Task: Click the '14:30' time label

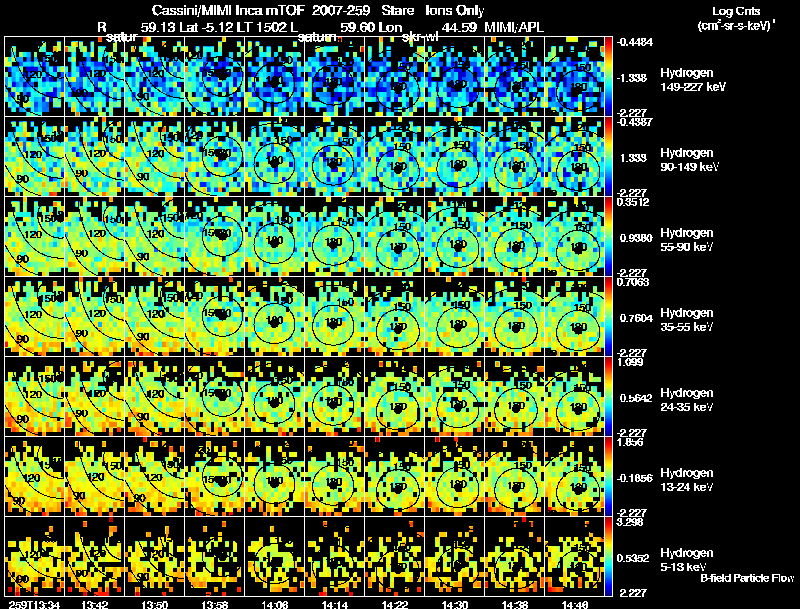Action: [455, 605]
